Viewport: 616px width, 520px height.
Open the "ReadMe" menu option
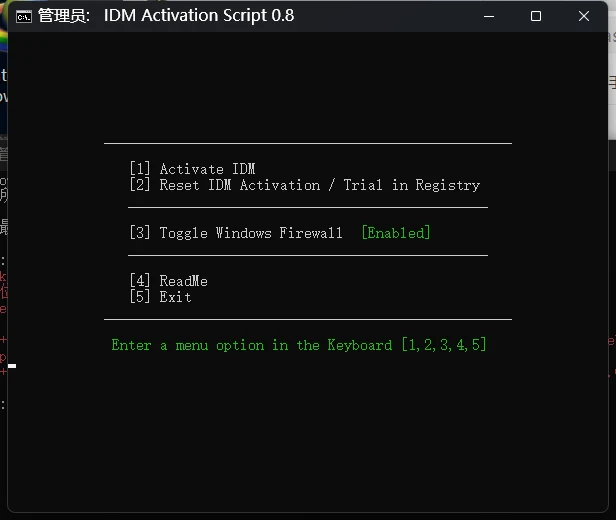[x=168, y=281]
